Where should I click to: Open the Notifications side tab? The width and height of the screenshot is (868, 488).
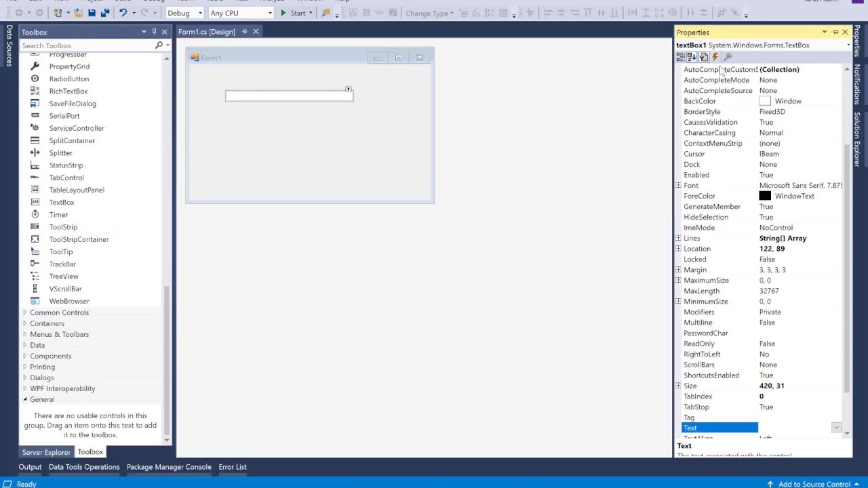(x=857, y=84)
